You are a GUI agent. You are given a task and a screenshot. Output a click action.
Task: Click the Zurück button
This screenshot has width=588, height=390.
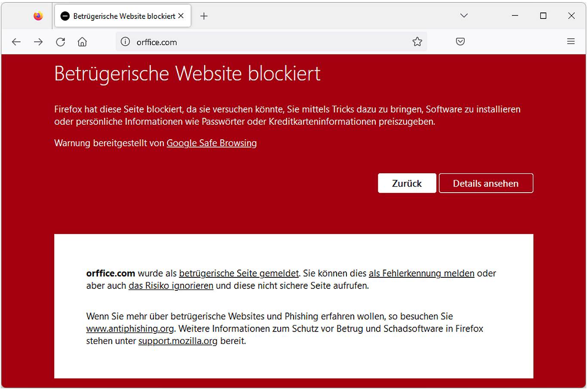[407, 183]
